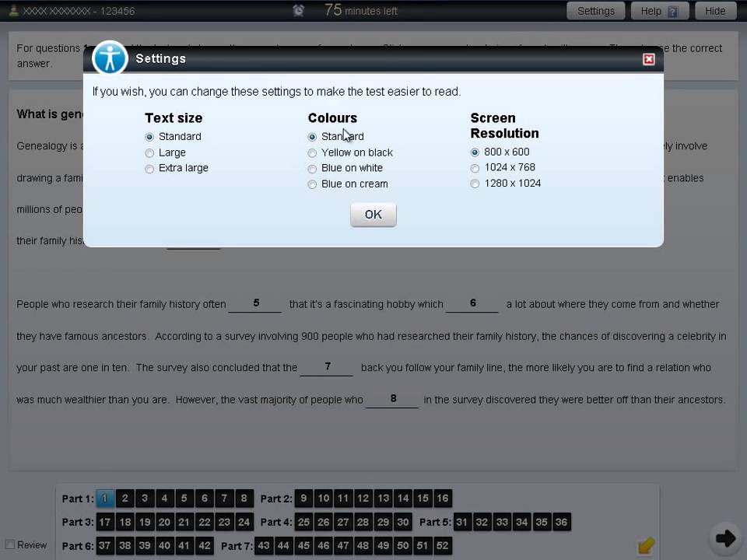Viewport: 747px width, 560px height.
Task: Jump to question 16 in Part 2
Action: 443,499
